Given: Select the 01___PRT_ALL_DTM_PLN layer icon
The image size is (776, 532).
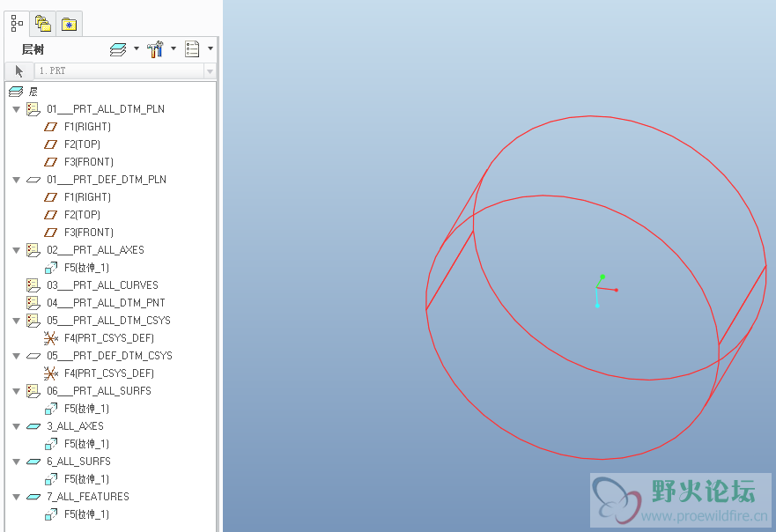Looking at the screenshot, I should point(33,109).
